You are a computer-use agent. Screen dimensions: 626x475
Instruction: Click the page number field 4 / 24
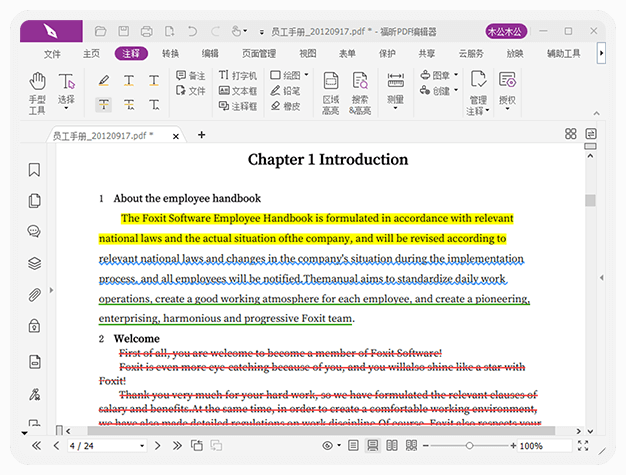tap(107, 446)
